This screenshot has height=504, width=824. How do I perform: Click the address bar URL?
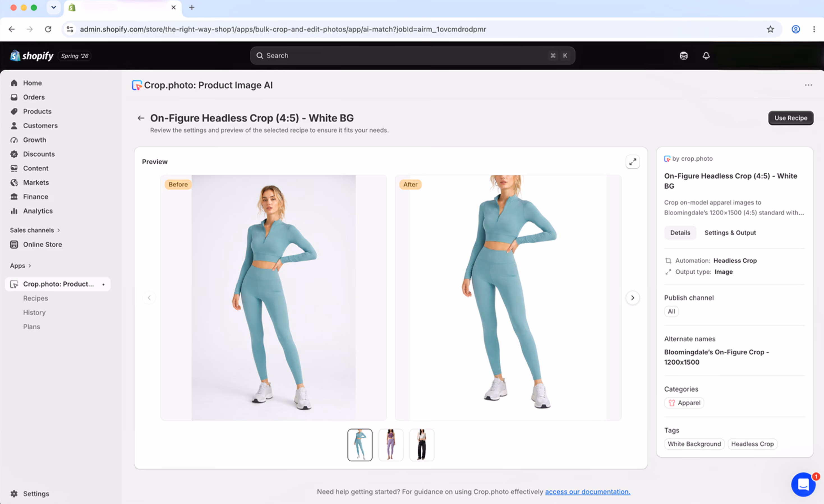(283, 29)
